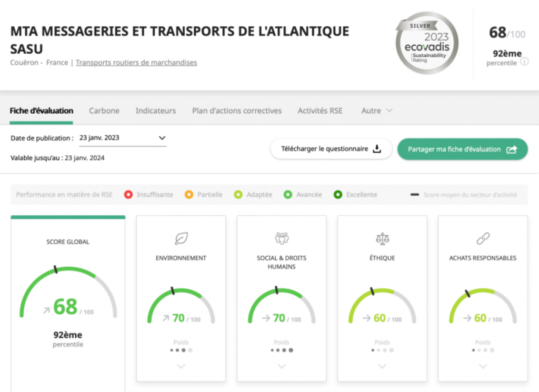Screen dimensions: 539x392
Task: Click Partager ma fiche d'évaluation button
Action: (463, 149)
